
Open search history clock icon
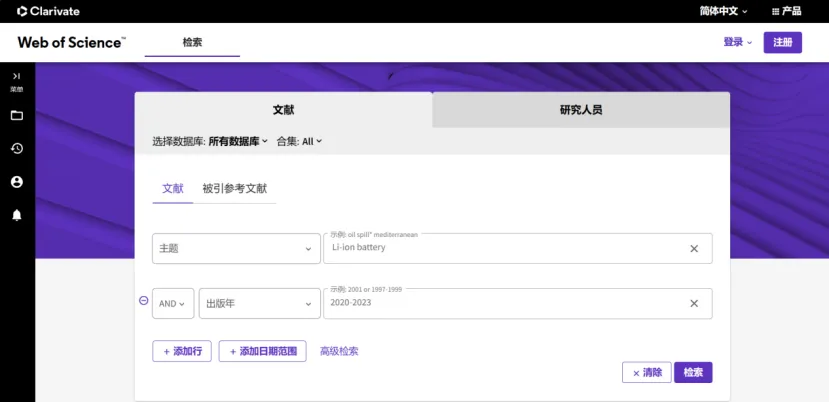(x=17, y=149)
